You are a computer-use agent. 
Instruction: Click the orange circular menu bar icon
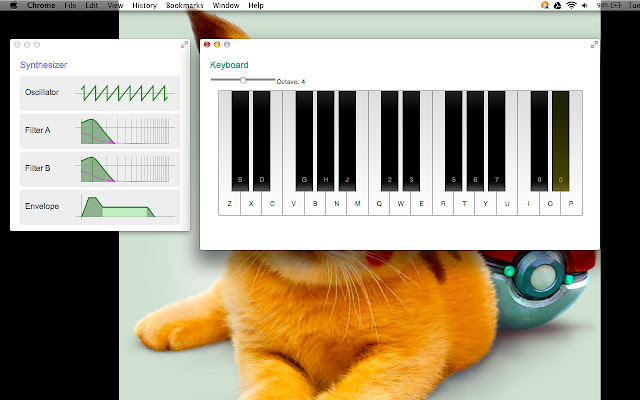click(x=544, y=5)
